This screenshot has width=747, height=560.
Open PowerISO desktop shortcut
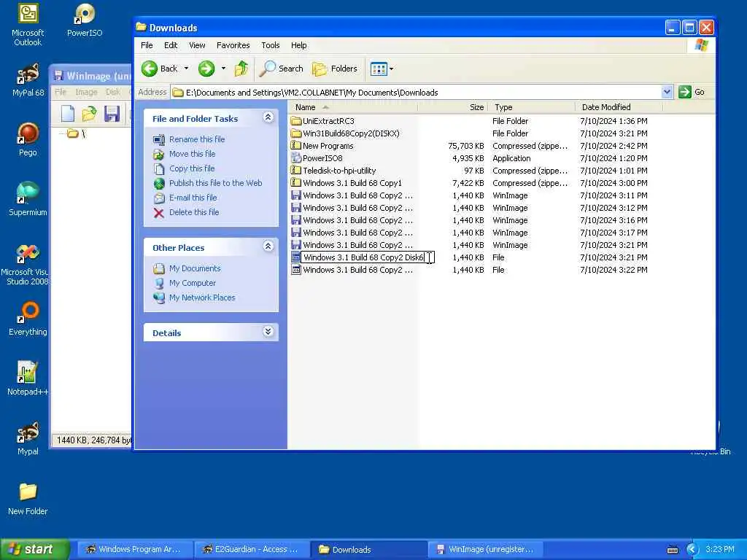pyautogui.click(x=85, y=20)
